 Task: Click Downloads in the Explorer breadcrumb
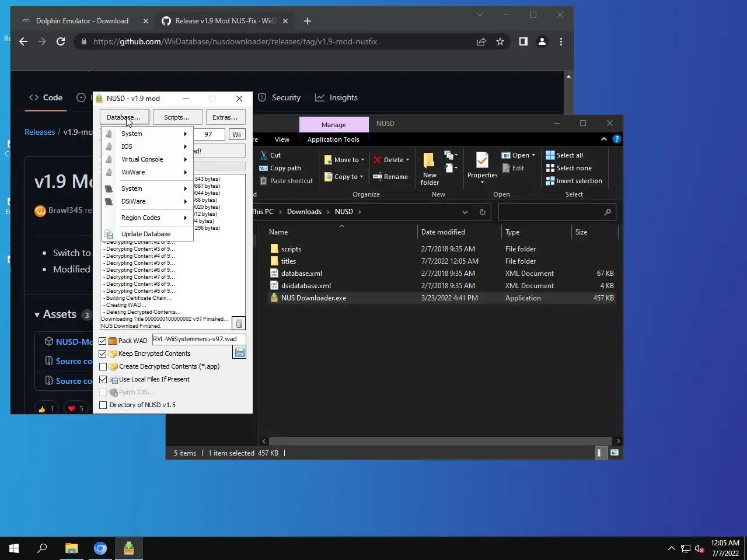point(304,212)
